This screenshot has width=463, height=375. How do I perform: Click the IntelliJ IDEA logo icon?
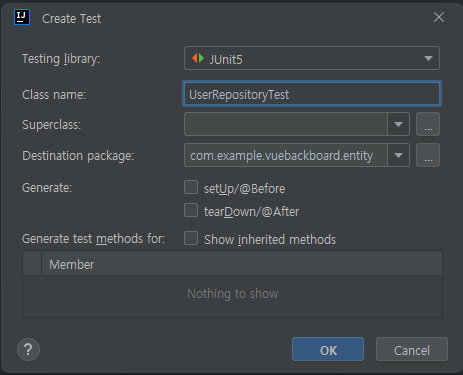coord(22,17)
